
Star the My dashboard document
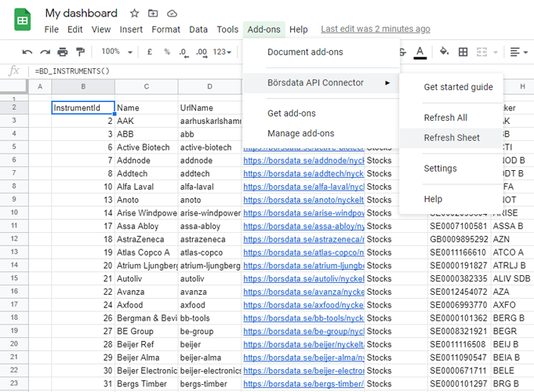click(x=135, y=13)
